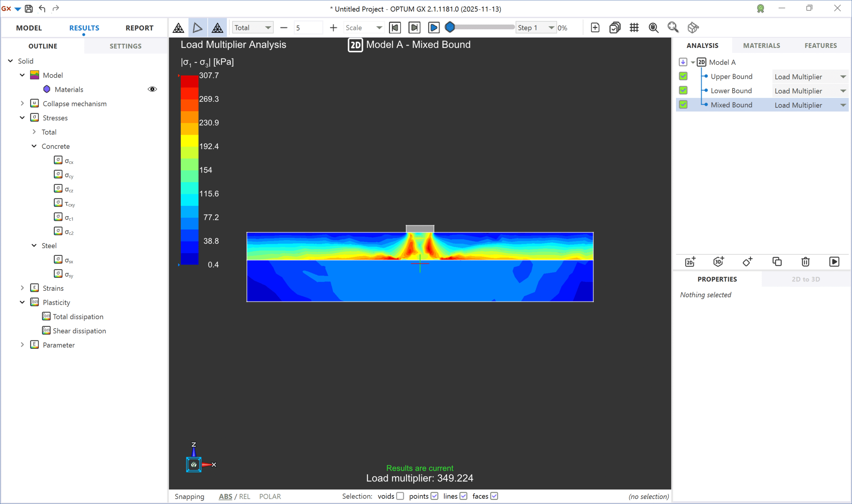Click the save icon in title bar
The image size is (852, 504).
pos(29,9)
